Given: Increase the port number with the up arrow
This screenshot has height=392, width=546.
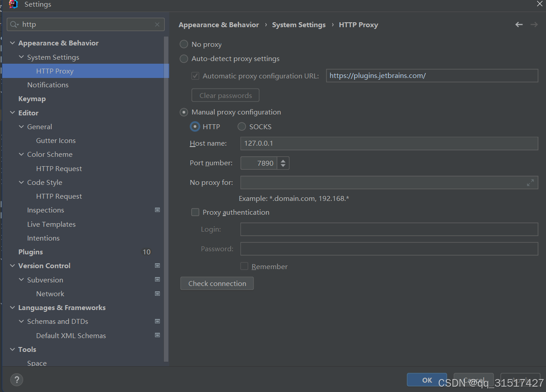Looking at the screenshot, I should coord(283,160).
